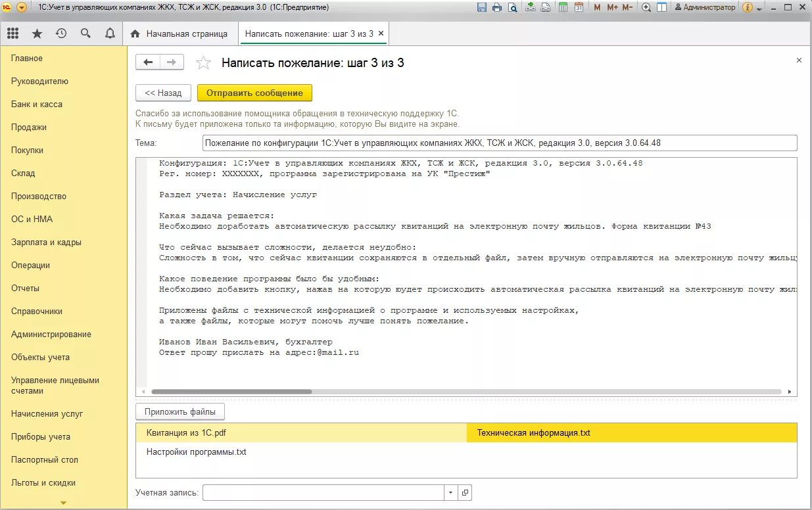Open the Справочники section
Screen dimensions: 812x510
[37, 312]
